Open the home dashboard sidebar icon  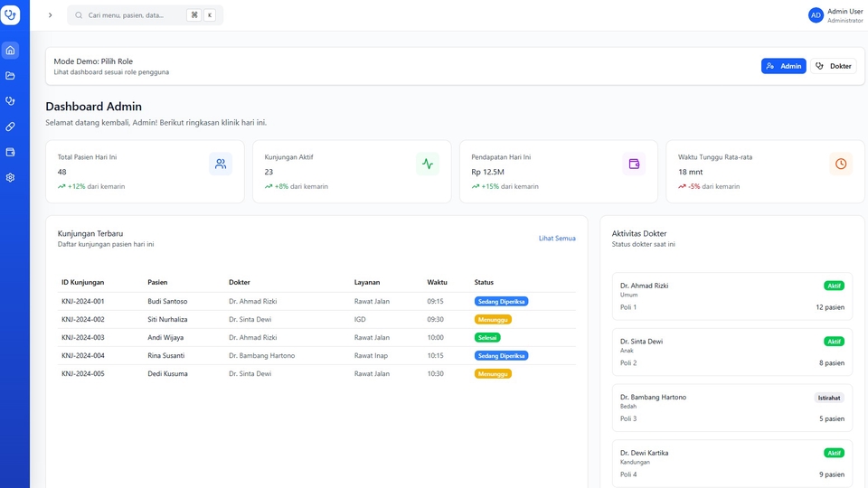pos(10,51)
